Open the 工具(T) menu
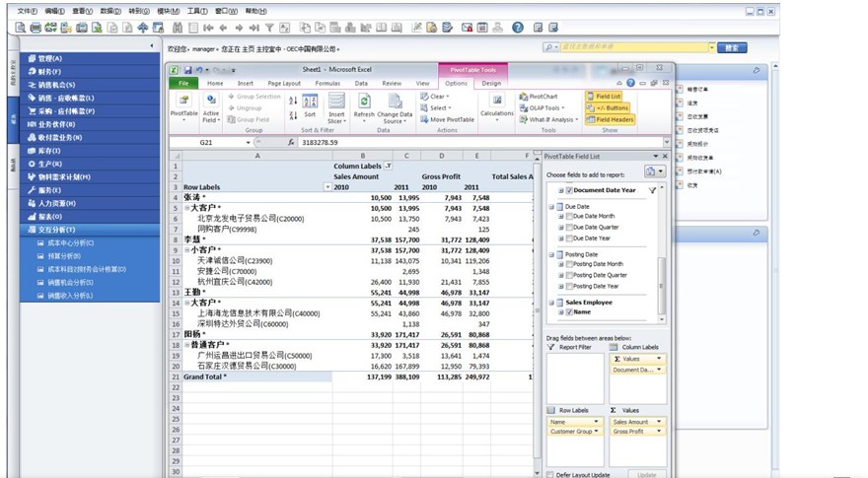The width and height of the screenshot is (868, 478). 197,11
